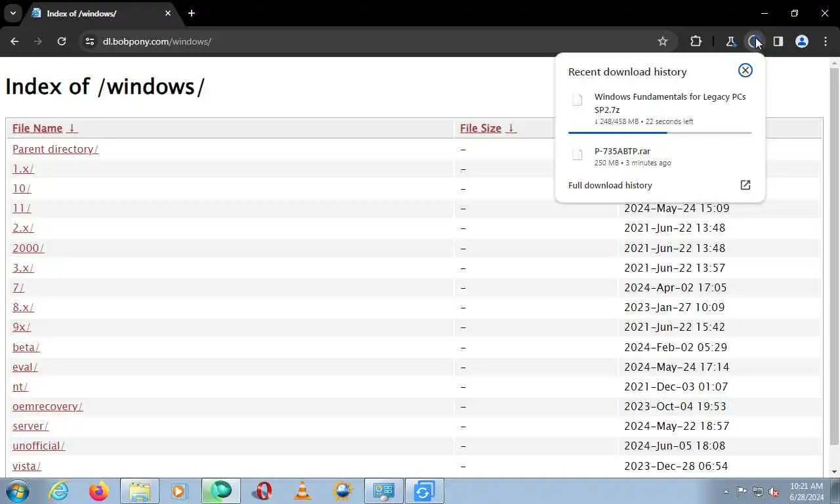
Task: Open the 2.x/ folder
Action: (23, 228)
